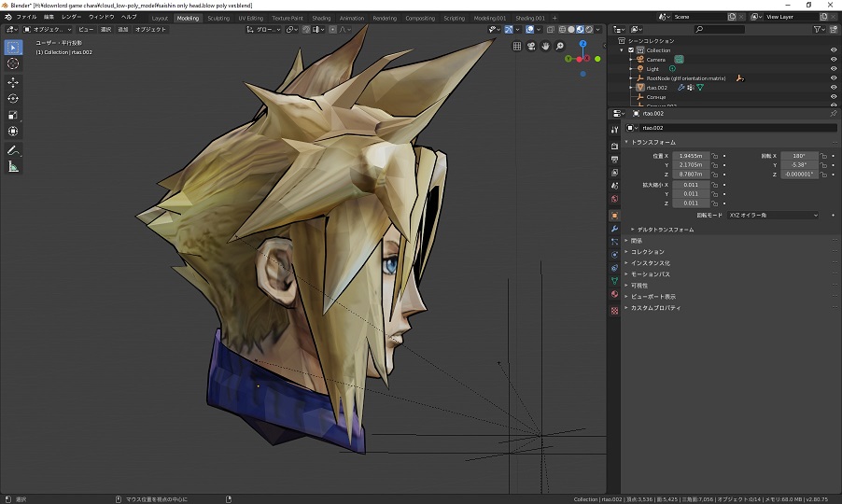Open the Texture properties tab

[614, 311]
